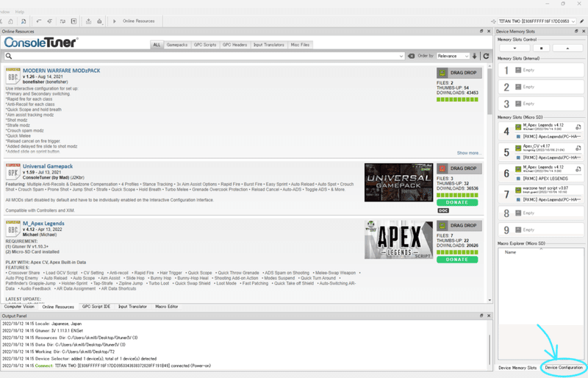
Task: Click the config icon on slot 5
Action: pos(578,148)
